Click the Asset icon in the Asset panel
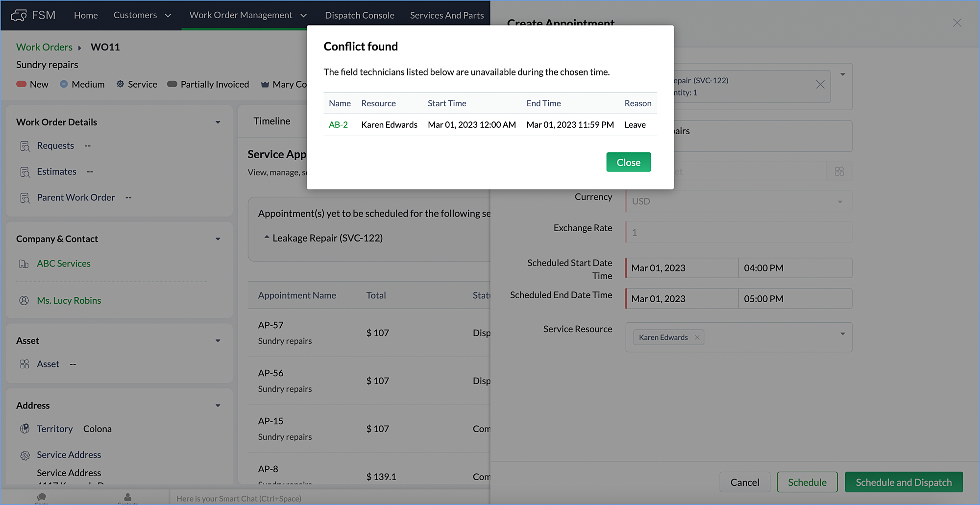The width and height of the screenshot is (980, 505). [24, 364]
